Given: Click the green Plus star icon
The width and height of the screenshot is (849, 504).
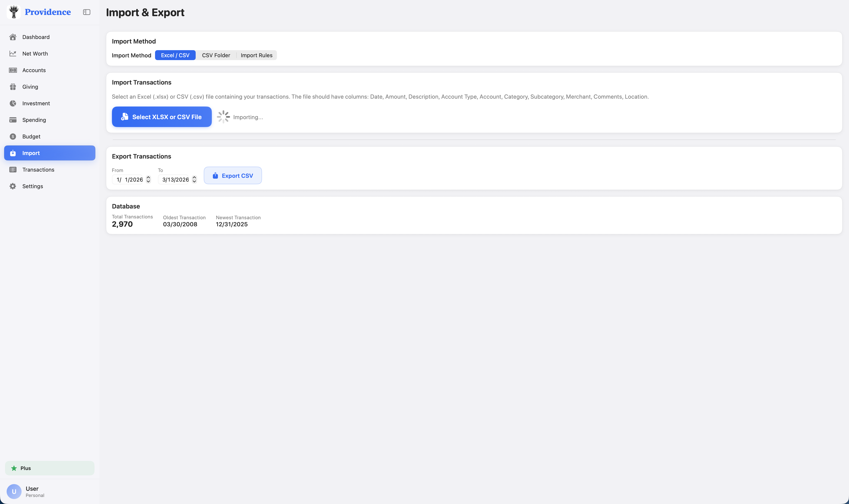Looking at the screenshot, I should [14, 468].
